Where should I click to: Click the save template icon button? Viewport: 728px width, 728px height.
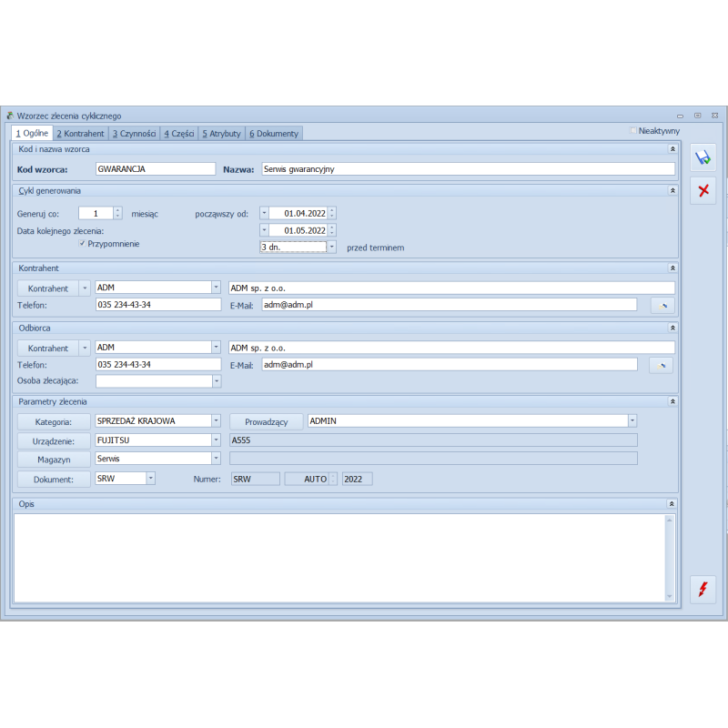coord(703,157)
